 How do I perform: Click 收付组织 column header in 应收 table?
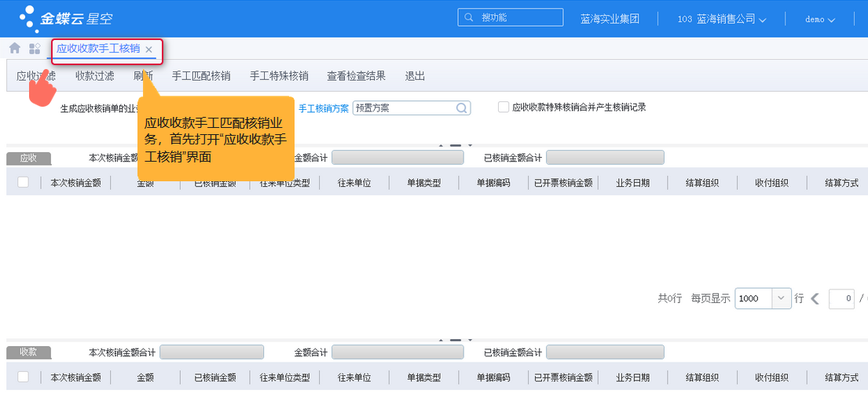(771, 183)
